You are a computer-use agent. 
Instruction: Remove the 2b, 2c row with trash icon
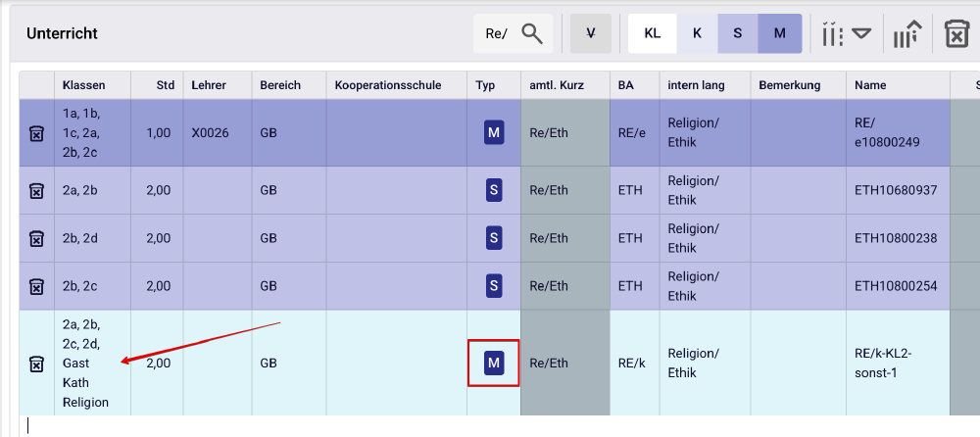(x=36, y=286)
